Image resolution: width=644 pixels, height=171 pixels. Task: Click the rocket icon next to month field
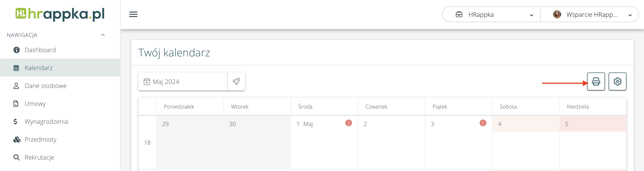pos(236,81)
